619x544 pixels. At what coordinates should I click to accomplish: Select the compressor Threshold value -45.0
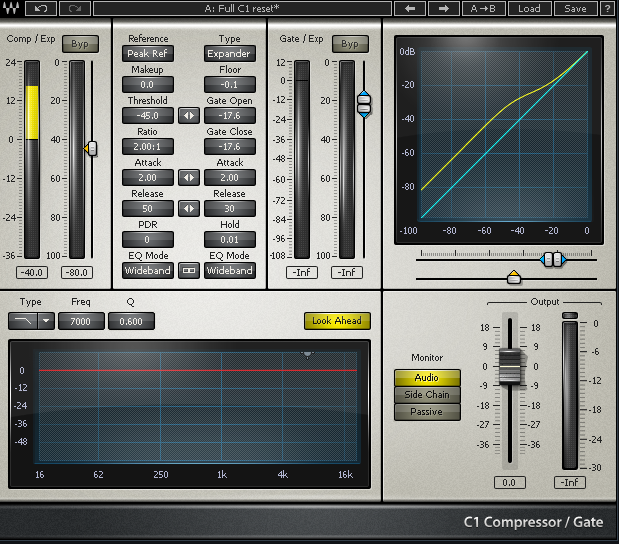pos(148,116)
